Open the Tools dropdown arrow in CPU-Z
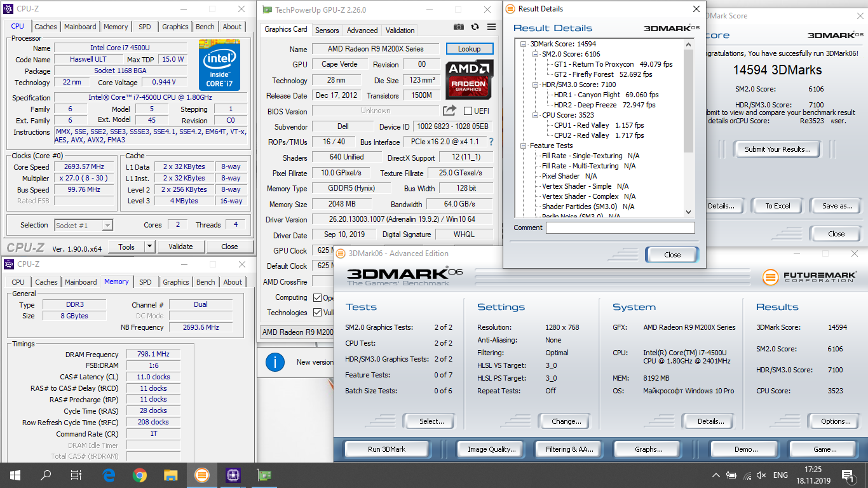Screen dimensions: 868x488 [149, 247]
